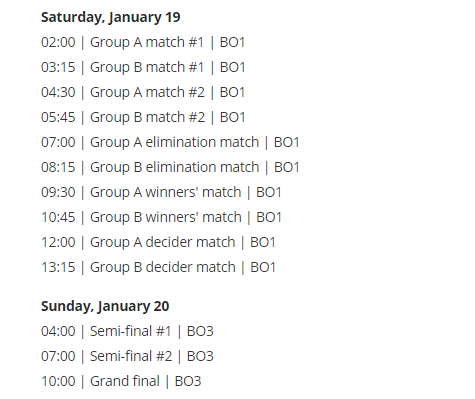Select the 03:15 Group B match #1 line
The width and height of the screenshot is (475, 399).
pos(143,67)
